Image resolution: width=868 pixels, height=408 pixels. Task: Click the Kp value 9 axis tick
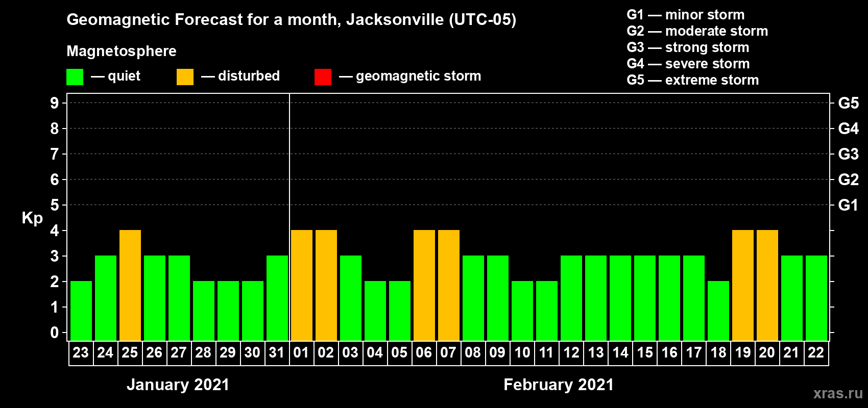point(55,103)
